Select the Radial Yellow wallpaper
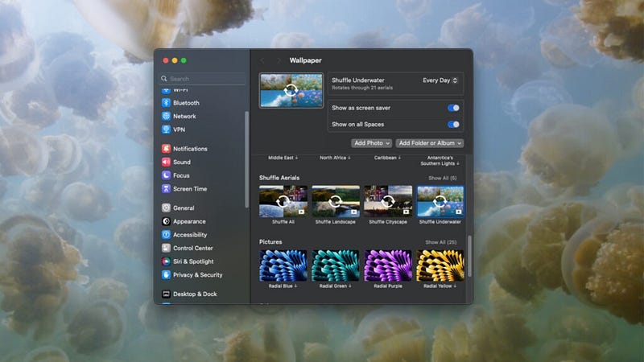This screenshot has height=362, width=644. (440, 265)
